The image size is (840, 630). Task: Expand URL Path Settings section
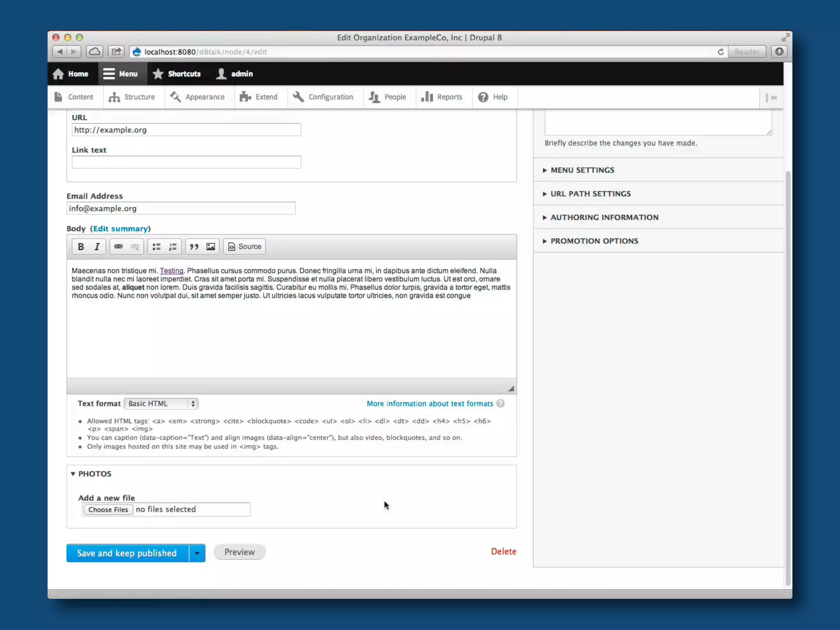pos(590,194)
